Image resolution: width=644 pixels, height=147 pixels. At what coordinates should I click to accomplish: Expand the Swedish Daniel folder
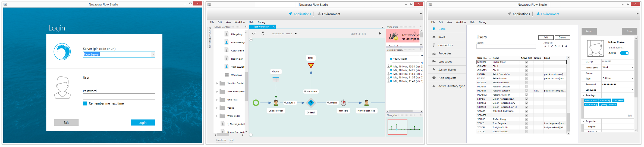click(217, 83)
